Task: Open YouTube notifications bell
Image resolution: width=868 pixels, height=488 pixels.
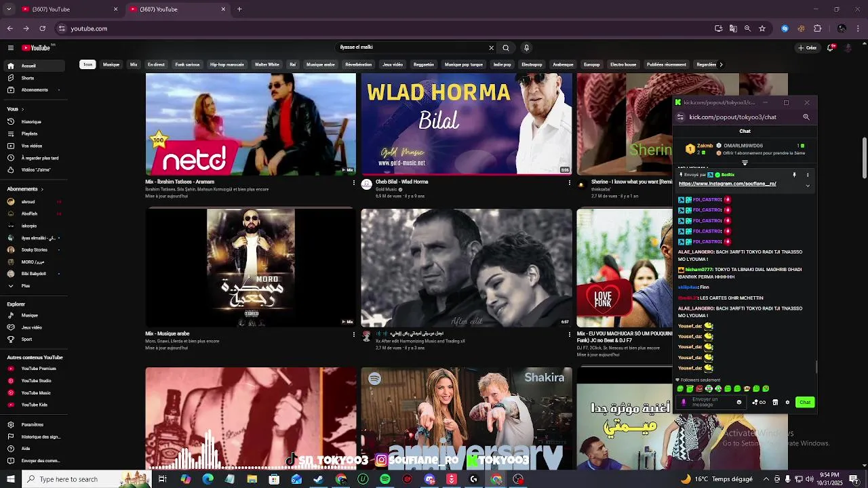Action: pyautogui.click(x=830, y=47)
